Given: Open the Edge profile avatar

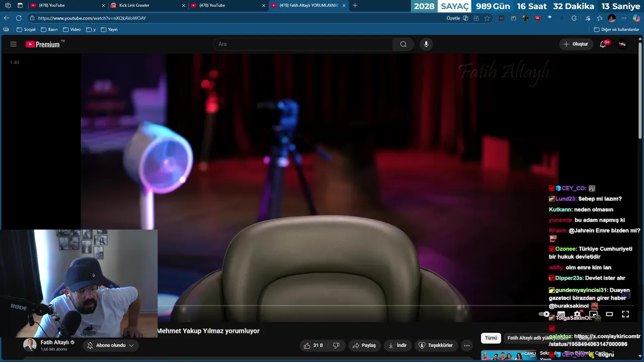Looking at the screenshot, I should coord(612,18).
